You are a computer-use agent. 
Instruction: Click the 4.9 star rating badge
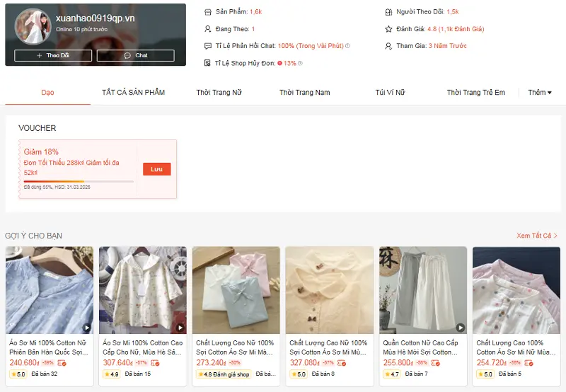(x=112, y=374)
